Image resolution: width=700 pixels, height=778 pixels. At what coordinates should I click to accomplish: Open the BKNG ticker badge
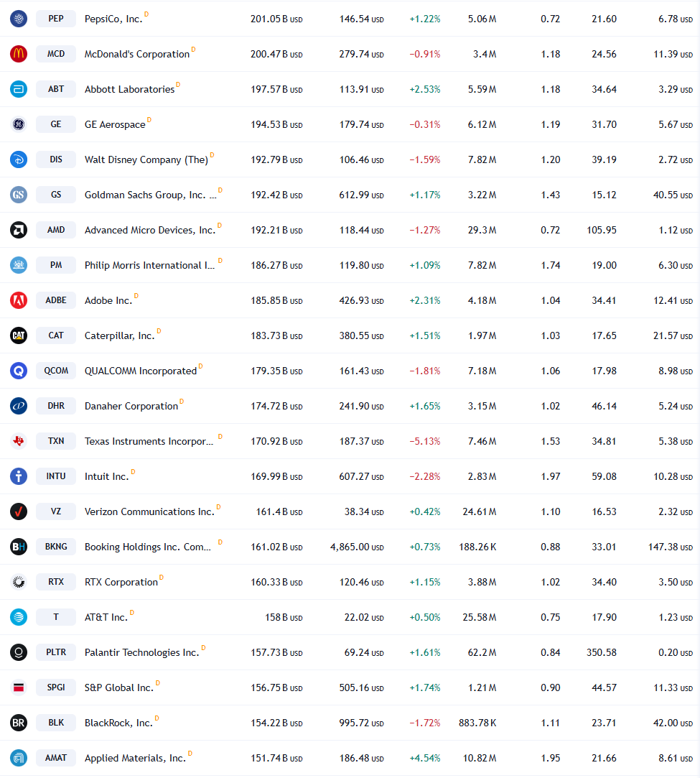pos(56,547)
